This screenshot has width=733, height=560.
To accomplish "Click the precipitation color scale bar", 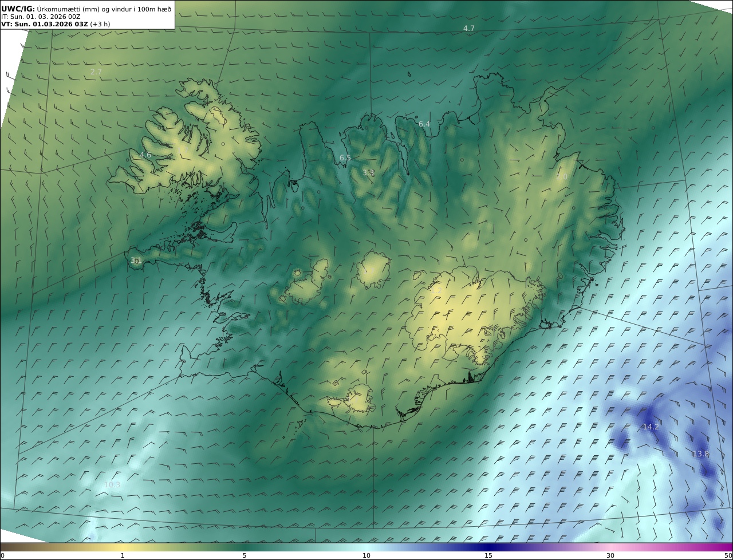I will coord(366,546).
